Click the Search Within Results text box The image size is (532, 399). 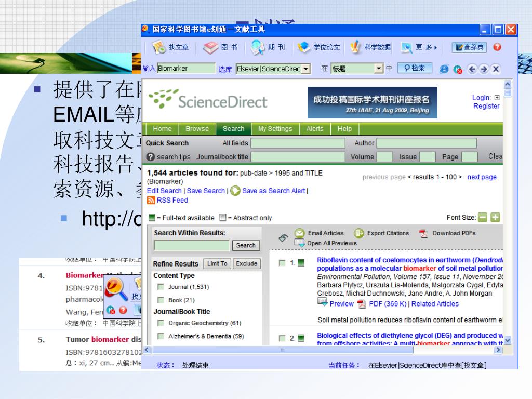[192, 245]
